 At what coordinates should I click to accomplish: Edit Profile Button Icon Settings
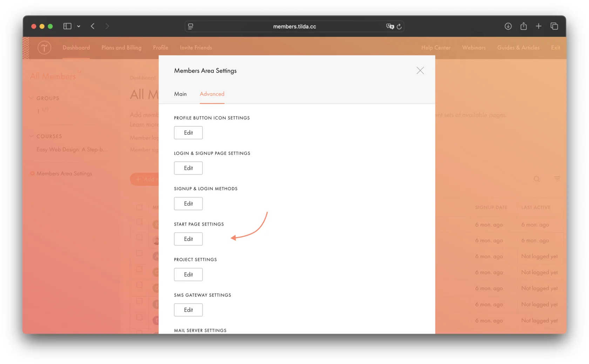pos(188,133)
